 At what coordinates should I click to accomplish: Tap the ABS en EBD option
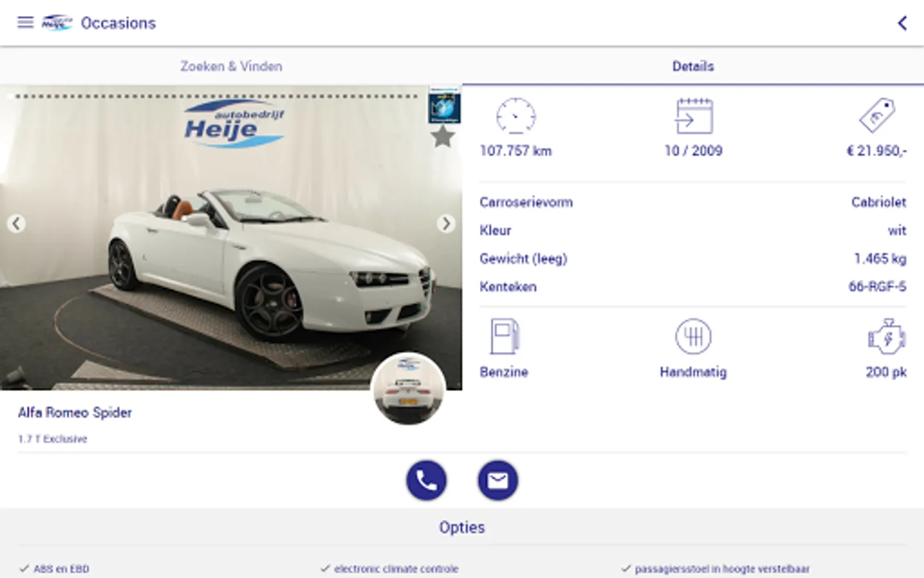pyautogui.click(x=55, y=569)
